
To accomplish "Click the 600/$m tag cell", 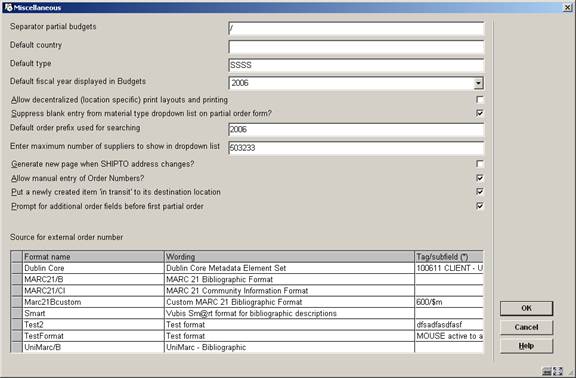I will pyautogui.click(x=449, y=302).
